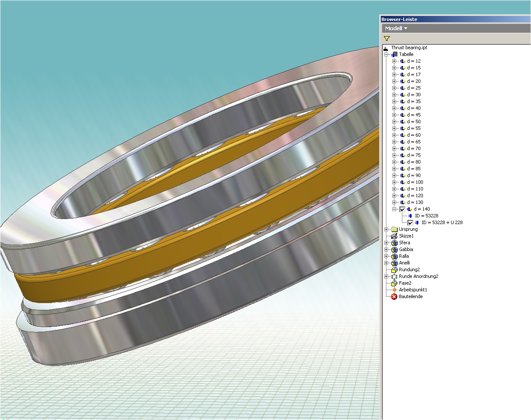Expand the d = 50 table row

pyautogui.click(x=394, y=122)
